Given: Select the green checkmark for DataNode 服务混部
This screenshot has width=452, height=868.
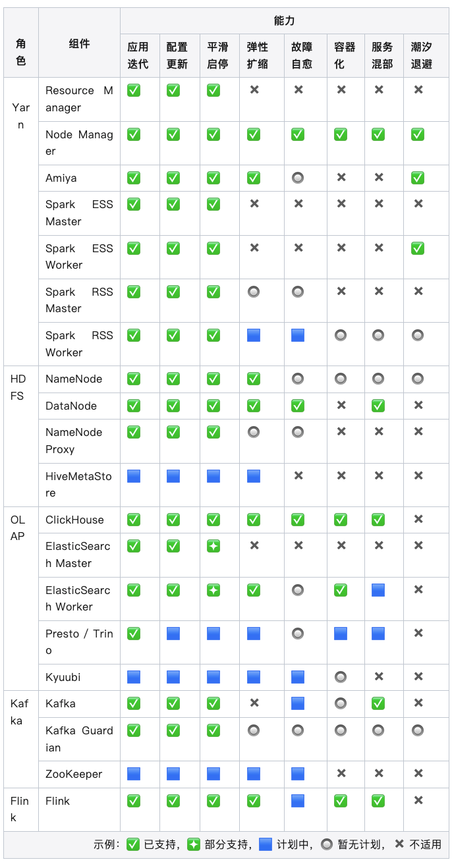Looking at the screenshot, I should [378, 406].
